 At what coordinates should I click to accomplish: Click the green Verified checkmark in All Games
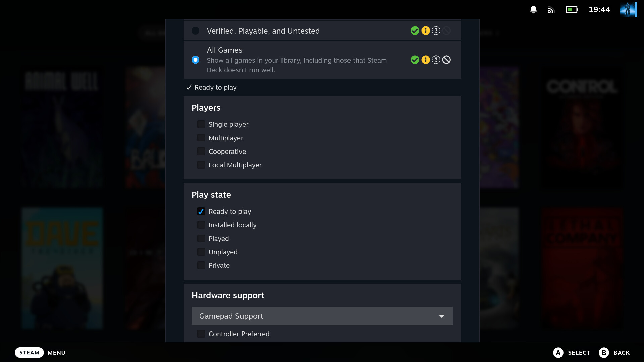pos(415,60)
